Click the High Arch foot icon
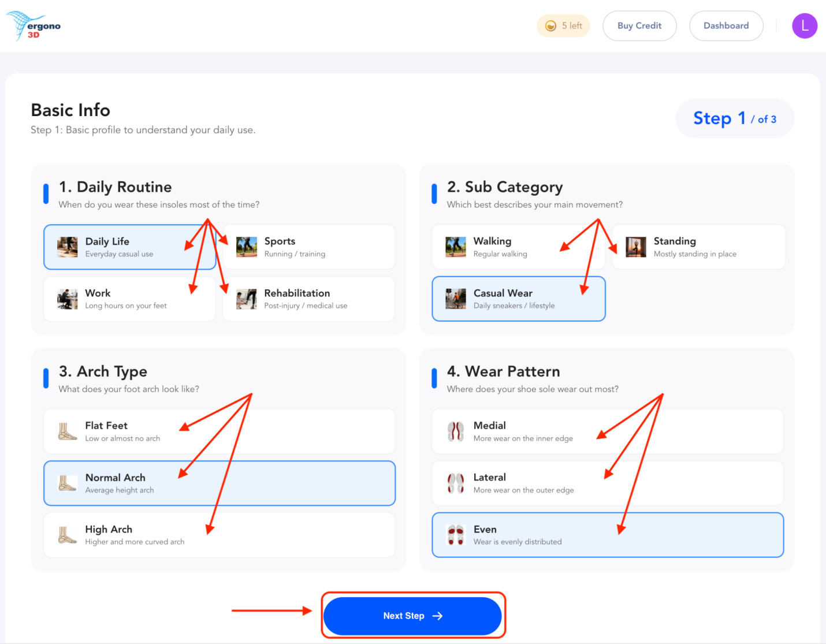The image size is (826, 644). 67,535
